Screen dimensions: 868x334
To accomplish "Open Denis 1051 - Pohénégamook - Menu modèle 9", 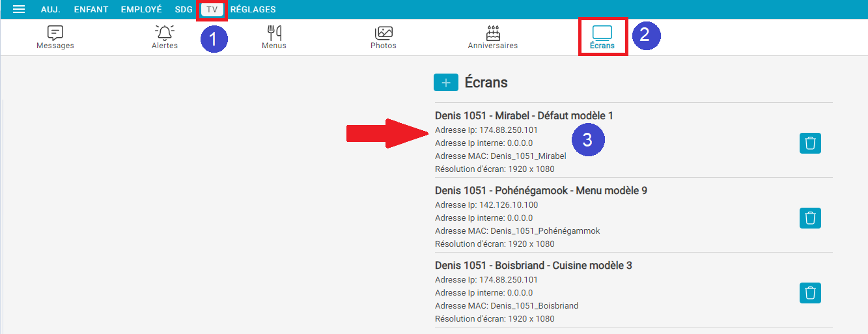I will (541, 191).
